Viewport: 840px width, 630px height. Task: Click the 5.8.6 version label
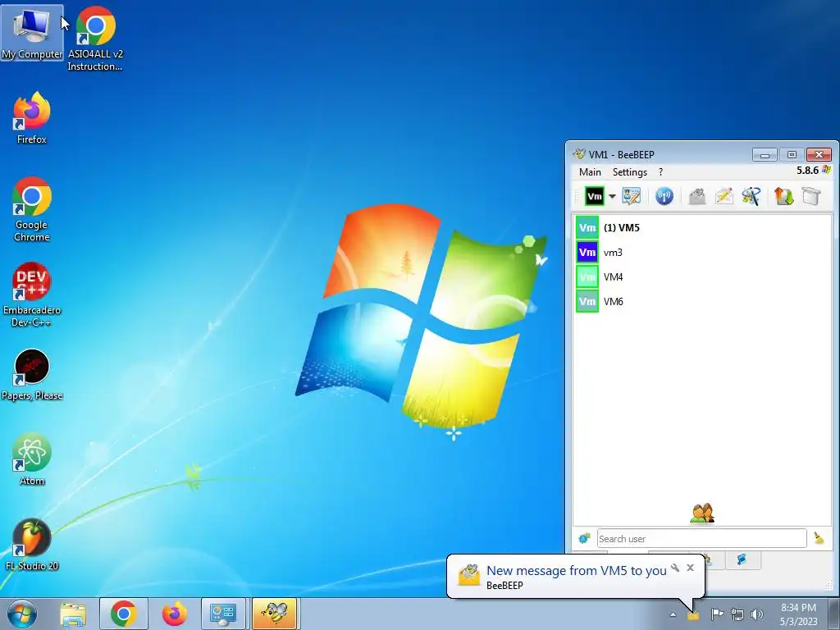[x=807, y=171]
